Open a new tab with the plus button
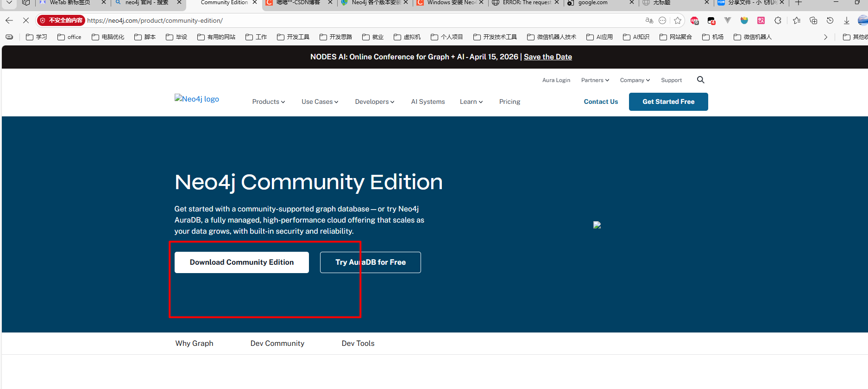This screenshot has height=389, width=868. pos(799,3)
